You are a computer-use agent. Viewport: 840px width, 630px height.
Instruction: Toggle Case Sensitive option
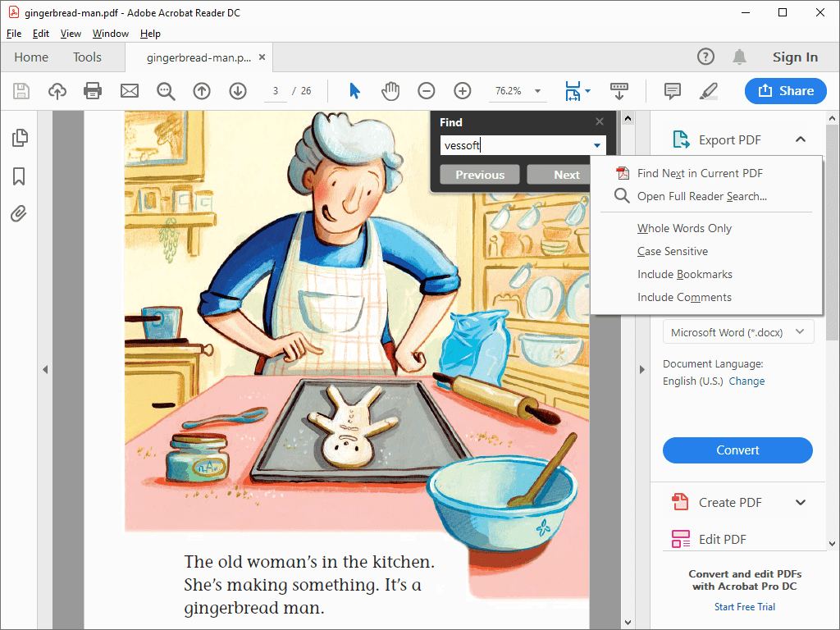pos(673,251)
